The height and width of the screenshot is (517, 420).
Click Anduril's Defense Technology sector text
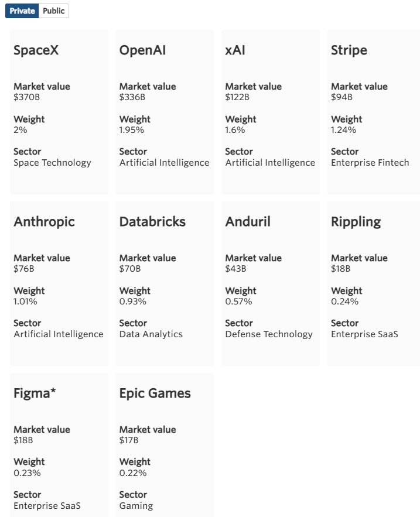point(269,334)
